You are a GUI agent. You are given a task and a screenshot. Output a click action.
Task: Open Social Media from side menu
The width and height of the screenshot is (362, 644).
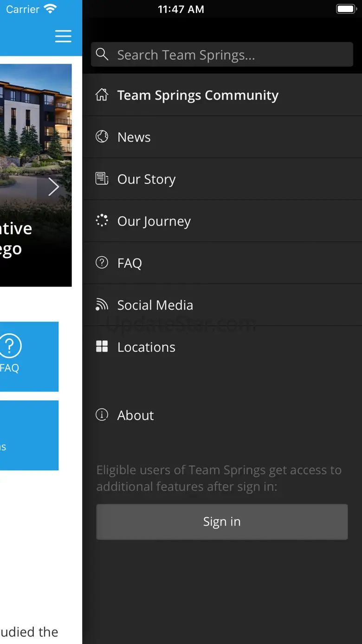click(x=155, y=305)
